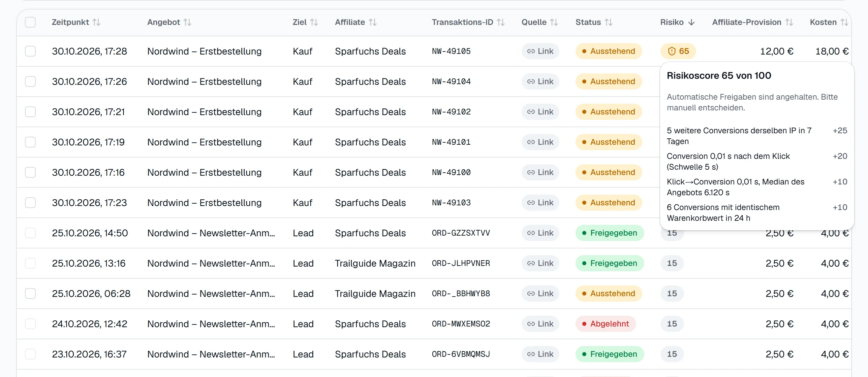Viewport: 868px width, 377px height.
Task: Select the checkbox for NW-49102 row
Action: click(30, 112)
